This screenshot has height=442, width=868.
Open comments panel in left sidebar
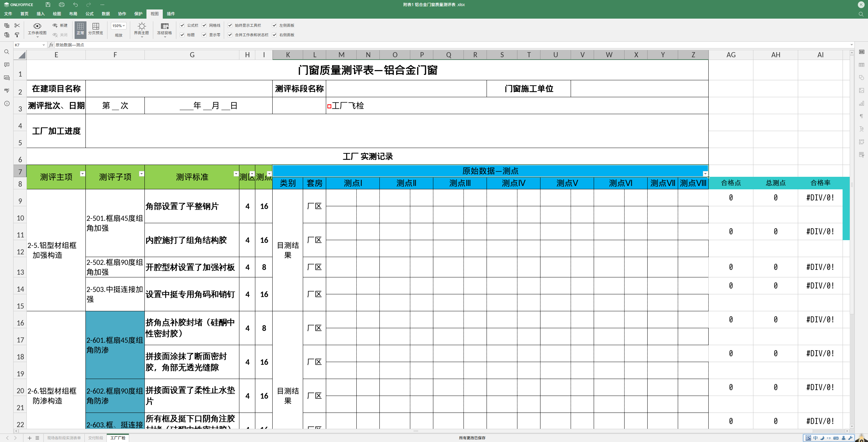[6, 65]
